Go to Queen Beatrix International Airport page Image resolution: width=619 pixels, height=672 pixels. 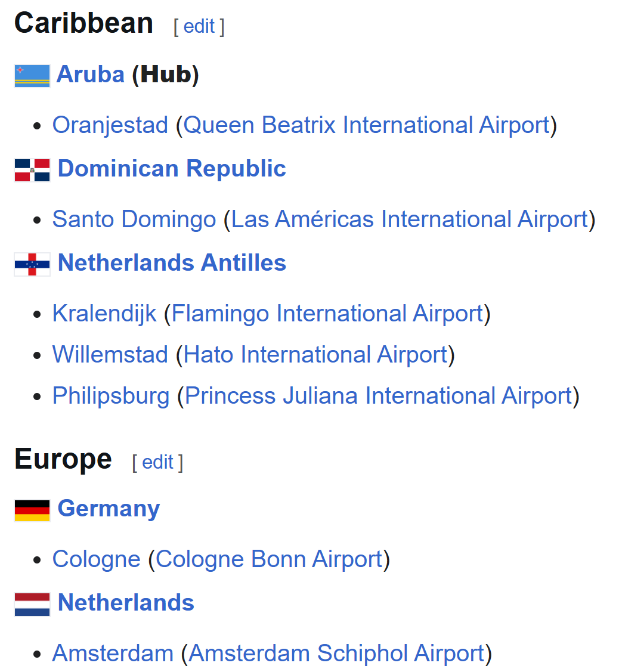point(366,125)
